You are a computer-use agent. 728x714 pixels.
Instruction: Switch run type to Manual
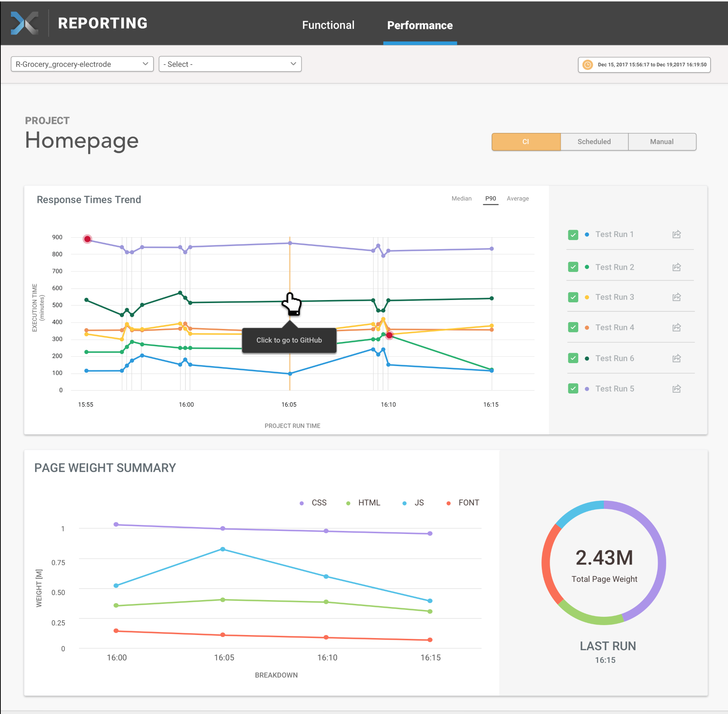click(x=662, y=142)
